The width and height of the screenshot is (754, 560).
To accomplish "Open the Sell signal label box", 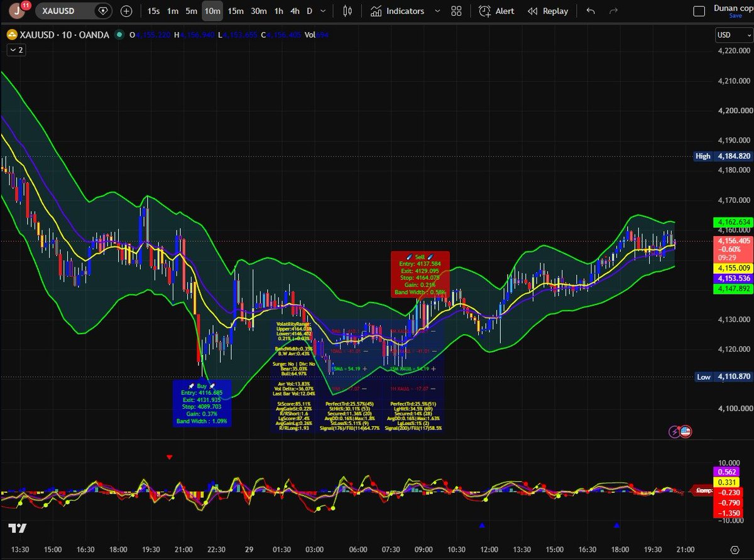I will 420,274.
